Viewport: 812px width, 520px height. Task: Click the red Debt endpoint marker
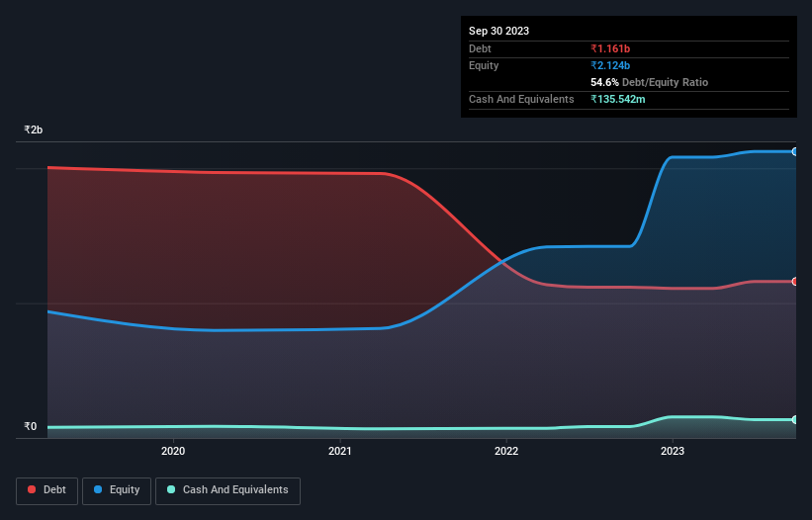[x=795, y=282]
